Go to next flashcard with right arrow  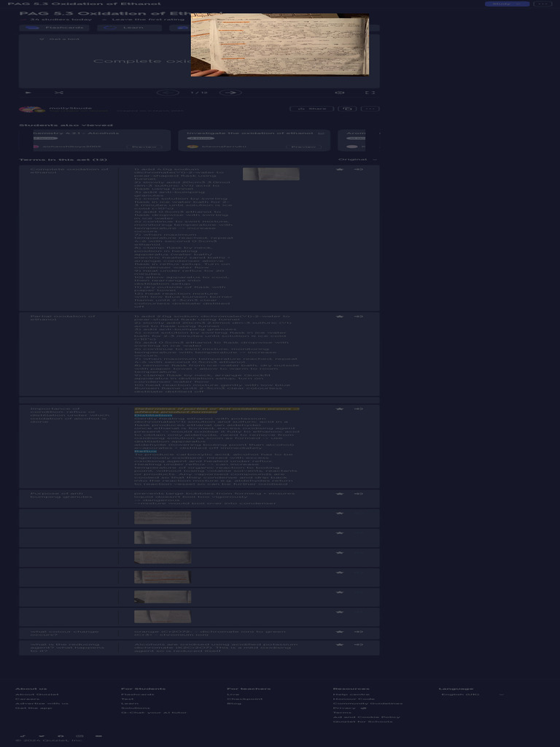point(230,93)
